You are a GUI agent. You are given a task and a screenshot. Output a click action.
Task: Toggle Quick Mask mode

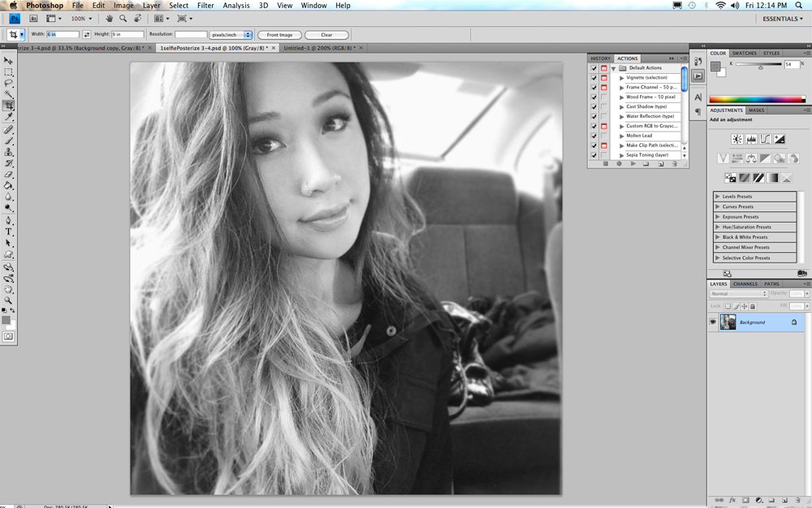[x=8, y=336]
